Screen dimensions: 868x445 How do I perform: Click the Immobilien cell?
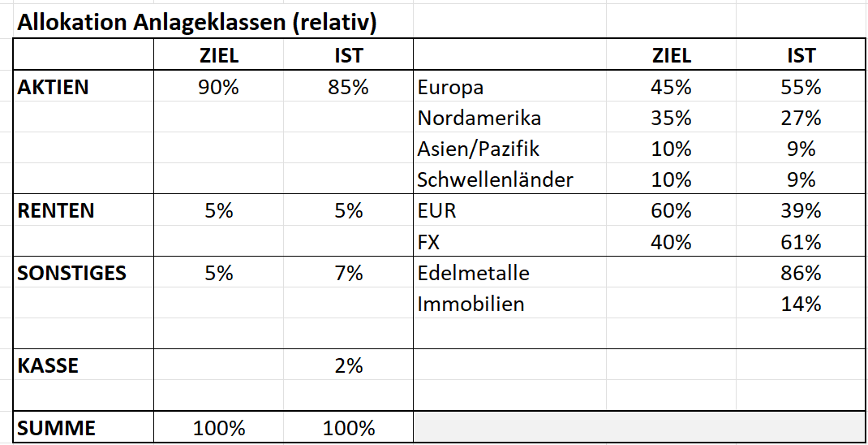point(471,304)
